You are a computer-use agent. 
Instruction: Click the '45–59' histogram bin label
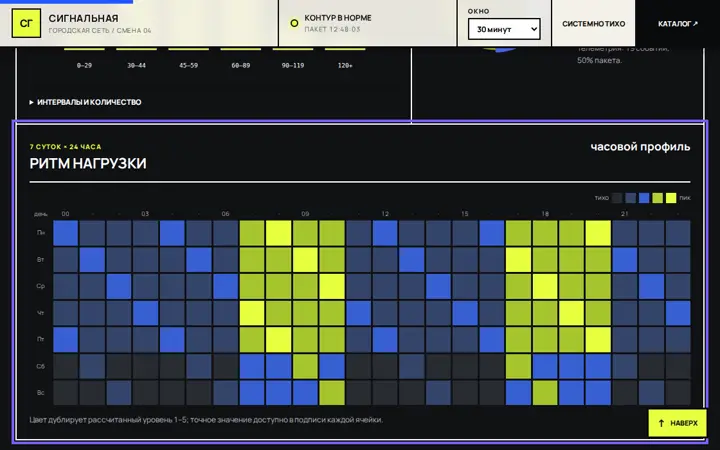tap(189, 66)
